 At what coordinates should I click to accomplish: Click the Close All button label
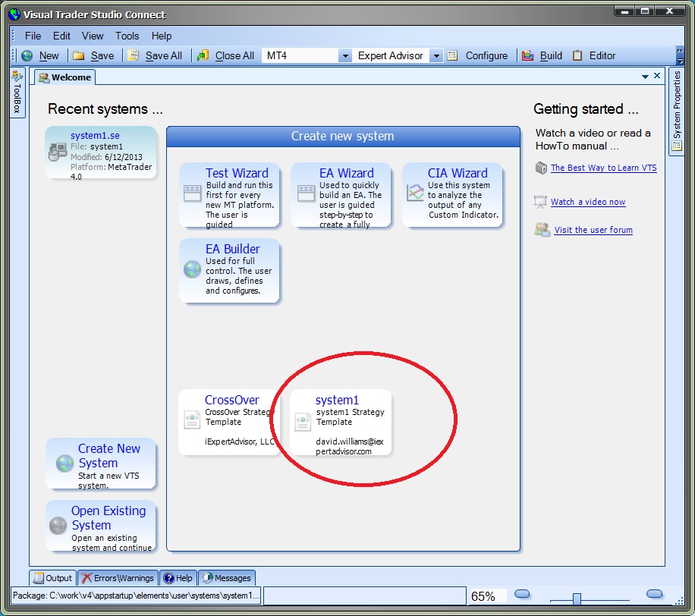point(234,56)
